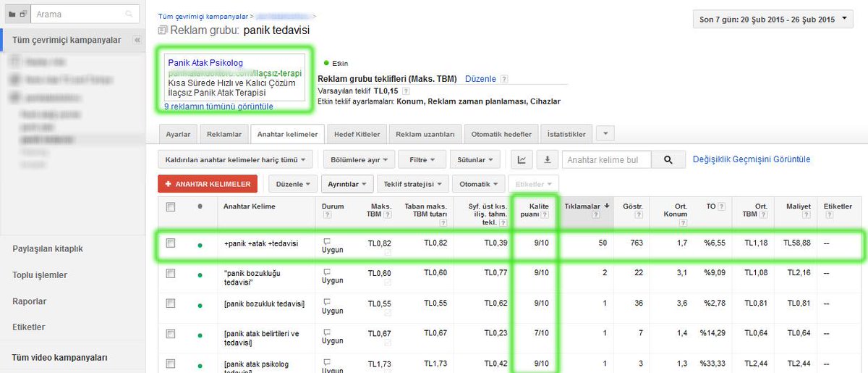The width and height of the screenshot is (868, 373).
Task: Open the Reklam uzantıları tab
Action: [x=425, y=134]
